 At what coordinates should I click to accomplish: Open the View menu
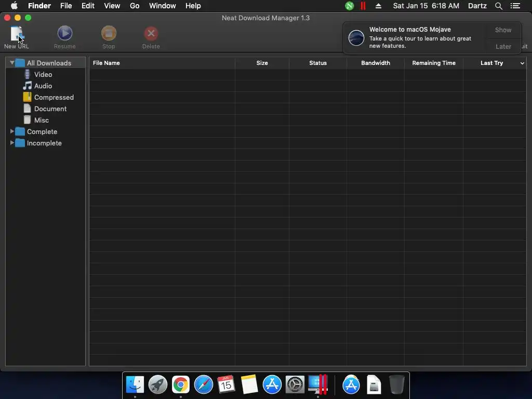(112, 6)
